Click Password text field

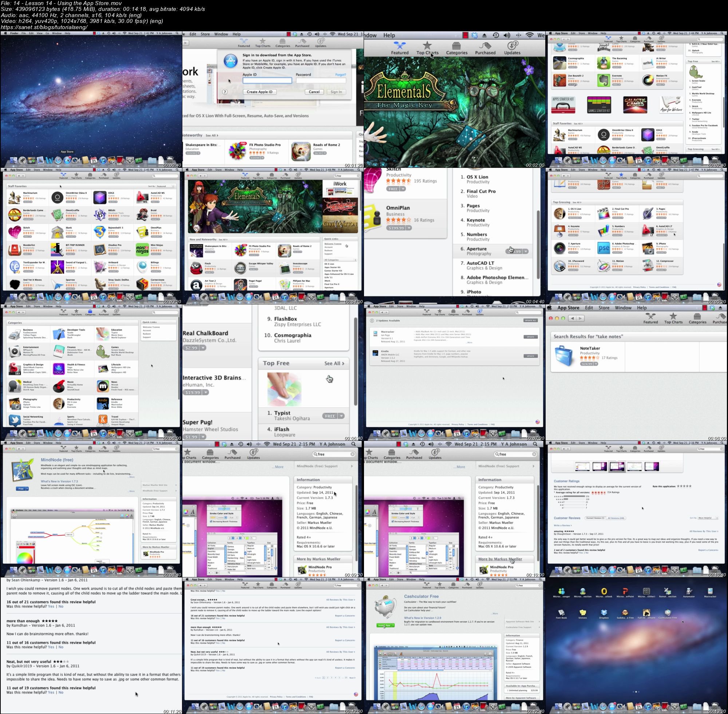(x=321, y=80)
